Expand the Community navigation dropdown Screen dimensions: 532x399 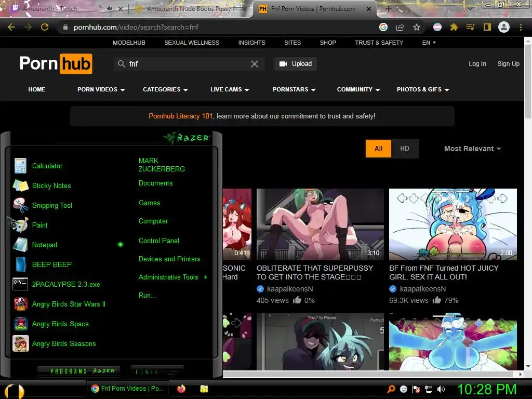pyautogui.click(x=358, y=89)
